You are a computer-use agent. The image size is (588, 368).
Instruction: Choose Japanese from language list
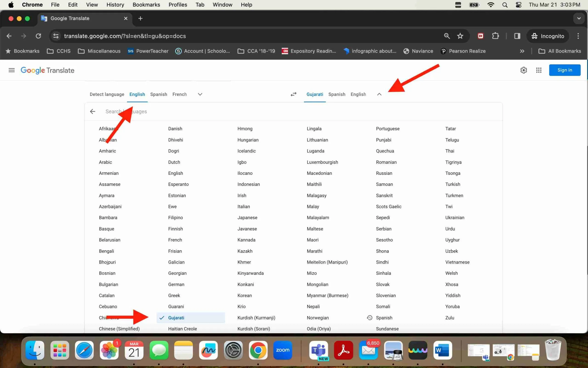[247, 218]
